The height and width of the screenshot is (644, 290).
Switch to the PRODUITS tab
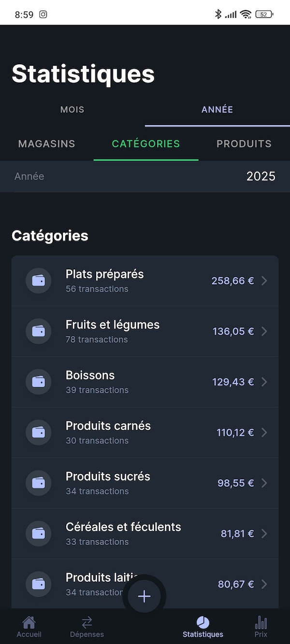click(244, 144)
